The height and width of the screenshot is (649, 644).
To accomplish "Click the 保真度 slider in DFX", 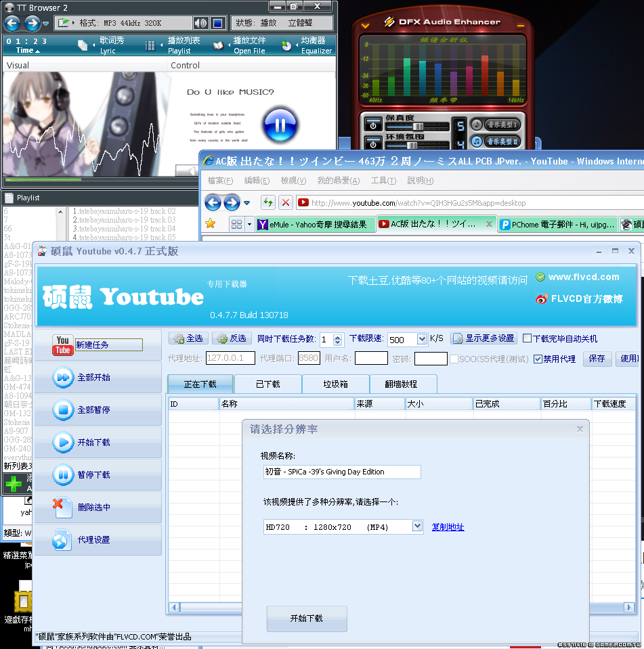I will pos(418,127).
